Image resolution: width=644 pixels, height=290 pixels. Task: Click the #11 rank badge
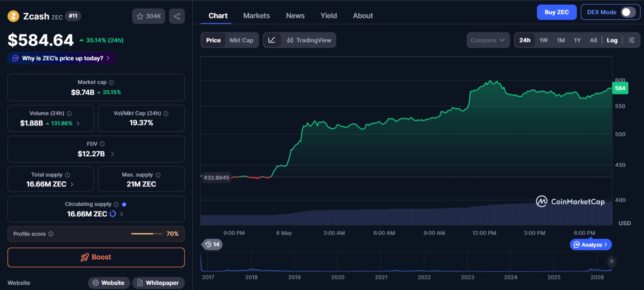point(73,16)
